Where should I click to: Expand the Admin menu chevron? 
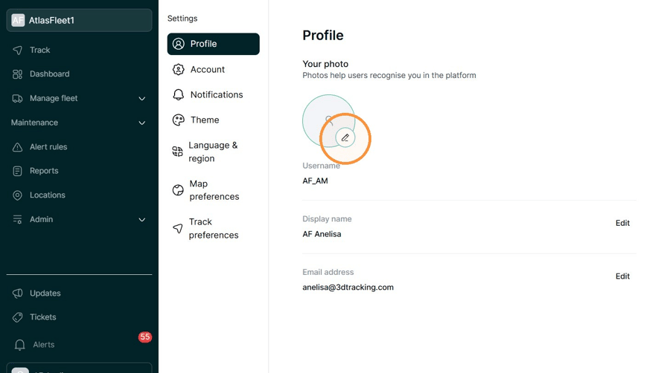point(142,220)
